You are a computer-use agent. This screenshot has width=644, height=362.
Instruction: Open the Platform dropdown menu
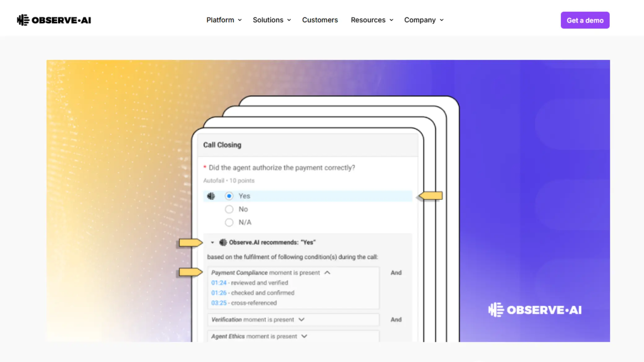pos(224,20)
